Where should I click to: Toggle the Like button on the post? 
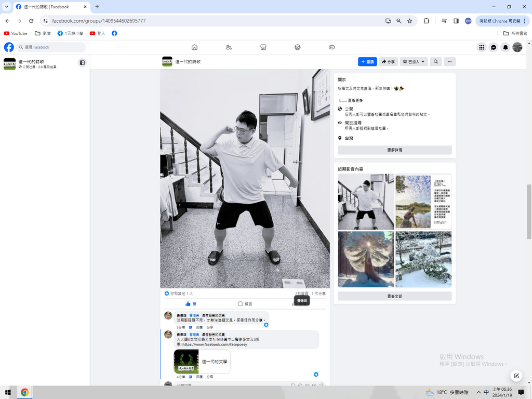click(191, 304)
